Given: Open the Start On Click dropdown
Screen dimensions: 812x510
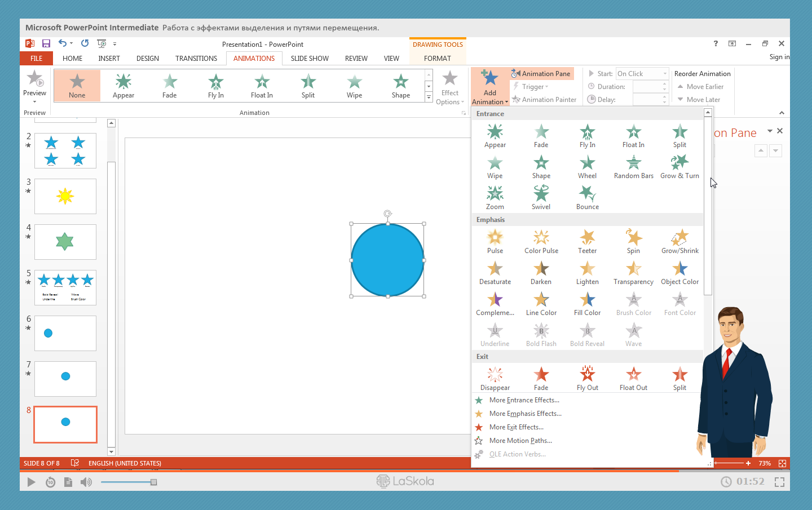Looking at the screenshot, I should (642, 74).
